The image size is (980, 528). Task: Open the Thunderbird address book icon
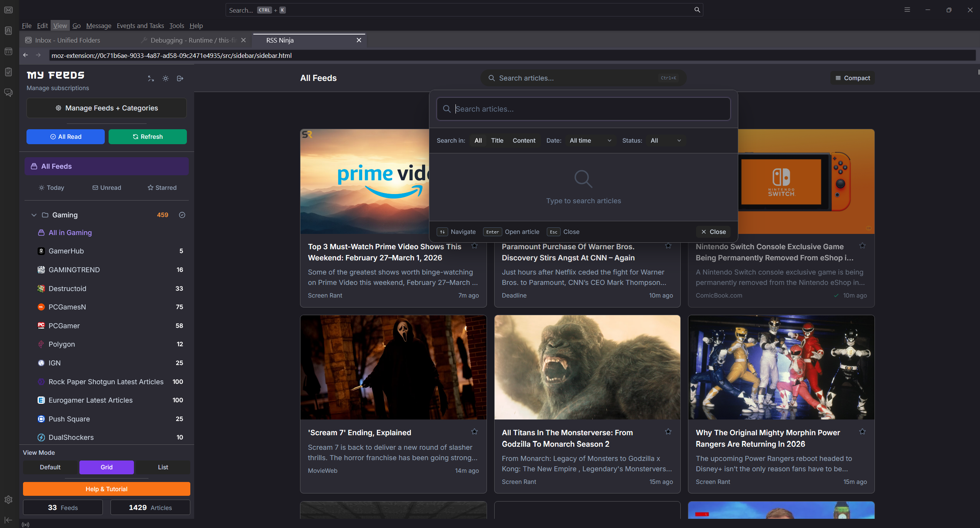tap(8, 31)
